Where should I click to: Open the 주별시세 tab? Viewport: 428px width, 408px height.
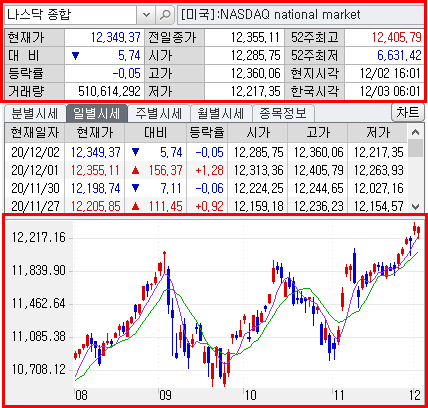(159, 113)
